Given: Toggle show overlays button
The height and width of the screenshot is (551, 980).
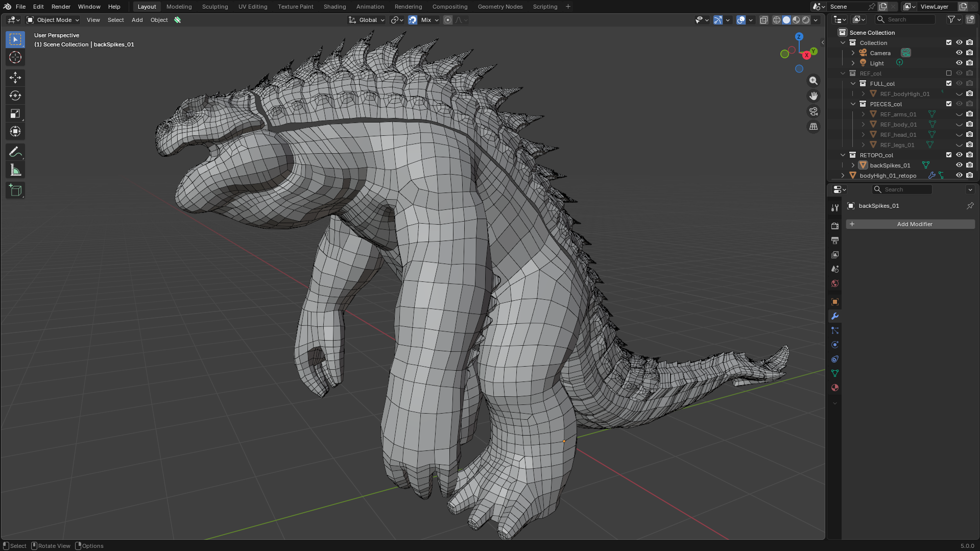Looking at the screenshot, I should tap(741, 20).
